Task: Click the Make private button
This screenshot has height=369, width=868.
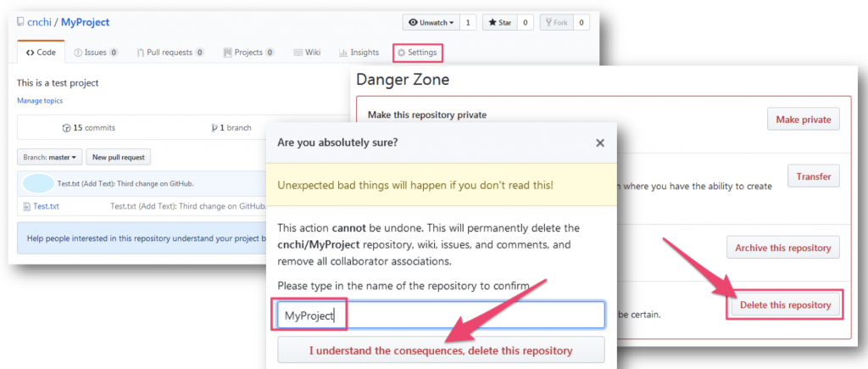Action: (x=804, y=120)
